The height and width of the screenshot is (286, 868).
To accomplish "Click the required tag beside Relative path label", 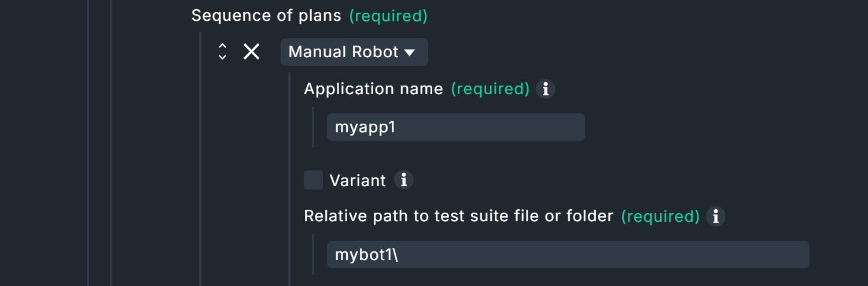I will tap(660, 217).
